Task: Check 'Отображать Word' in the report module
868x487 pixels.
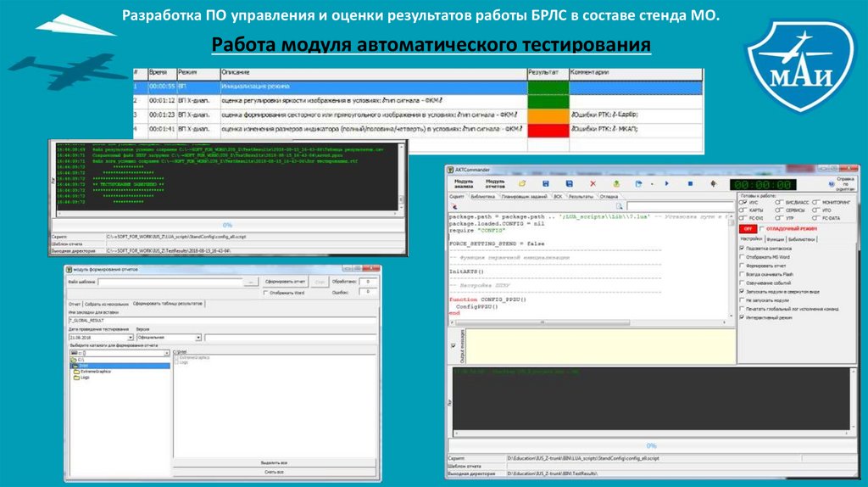Action: click(x=267, y=292)
